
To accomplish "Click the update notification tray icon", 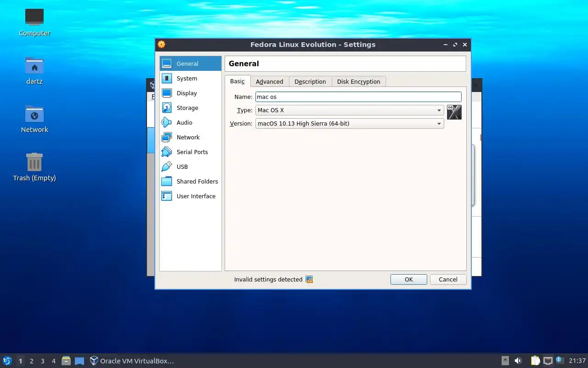I will point(559,360).
